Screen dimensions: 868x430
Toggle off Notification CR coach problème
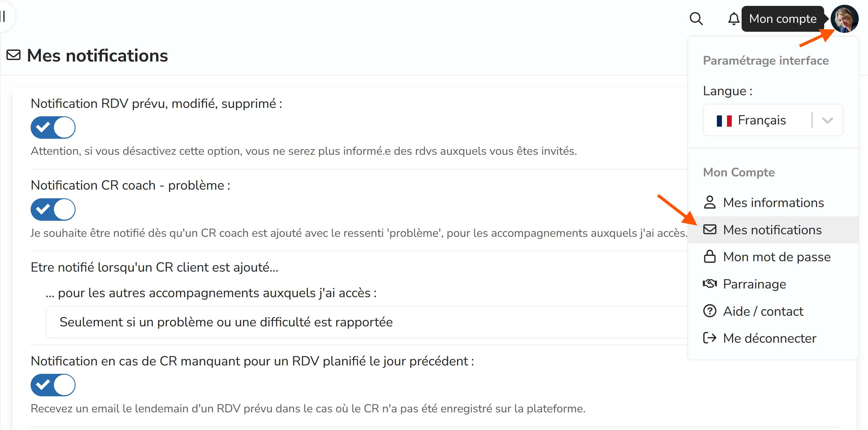click(53, 209)
